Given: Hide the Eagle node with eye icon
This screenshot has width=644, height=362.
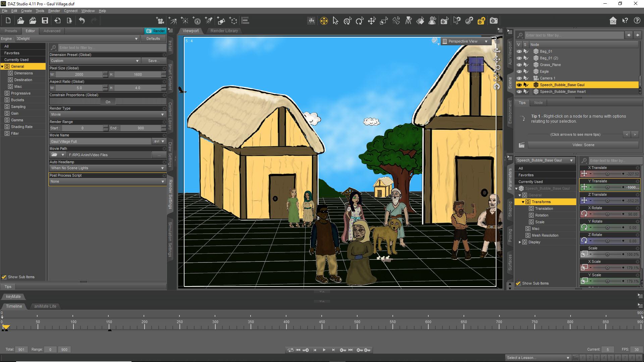Looking at the screenshot, I should (x=519, y=71).
